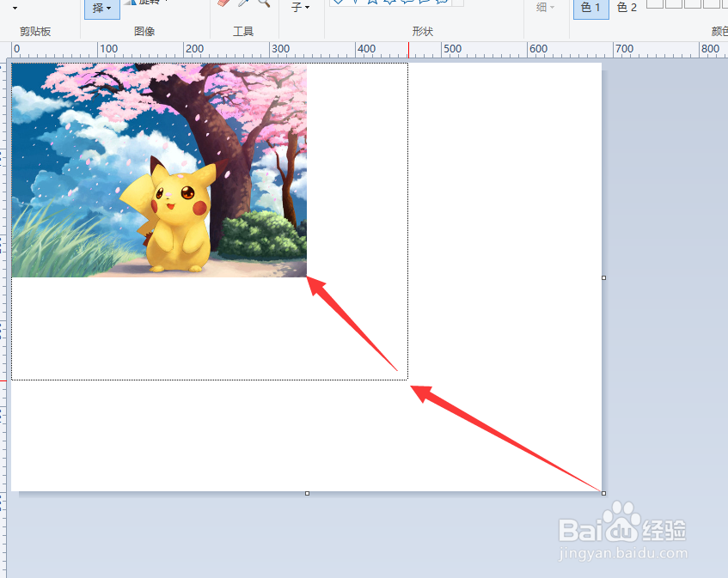Click the pasted Pikachu image on canvas
728x578 pixels.
point(159,170)
